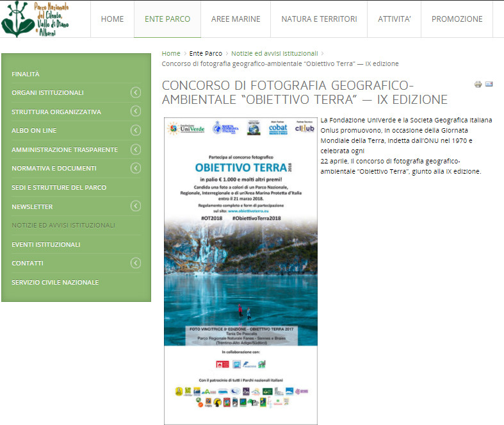Expand Amministrazione Trasparente arrow icon
This screenshot has height=425, width=504.
135,149
